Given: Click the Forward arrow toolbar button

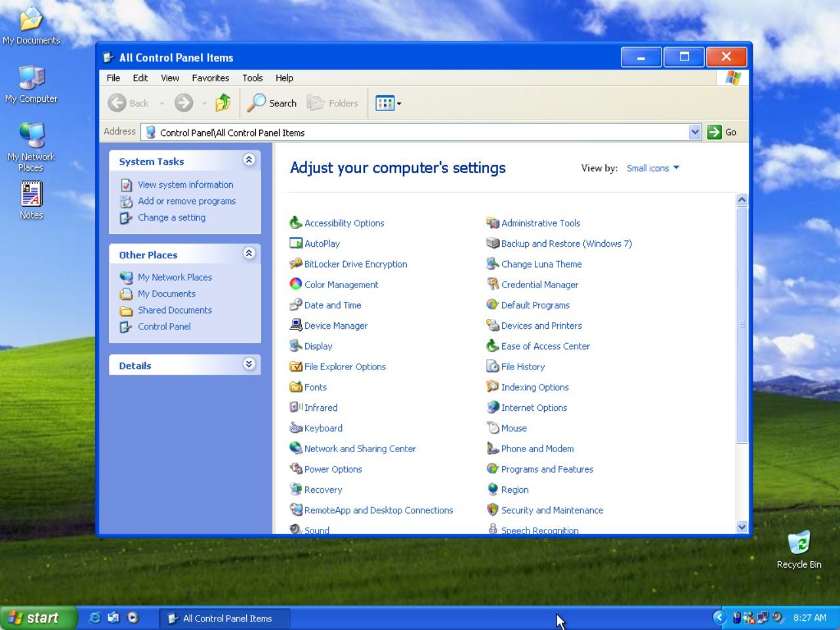Looking at the screenshot, I should [x=184, y=103].
